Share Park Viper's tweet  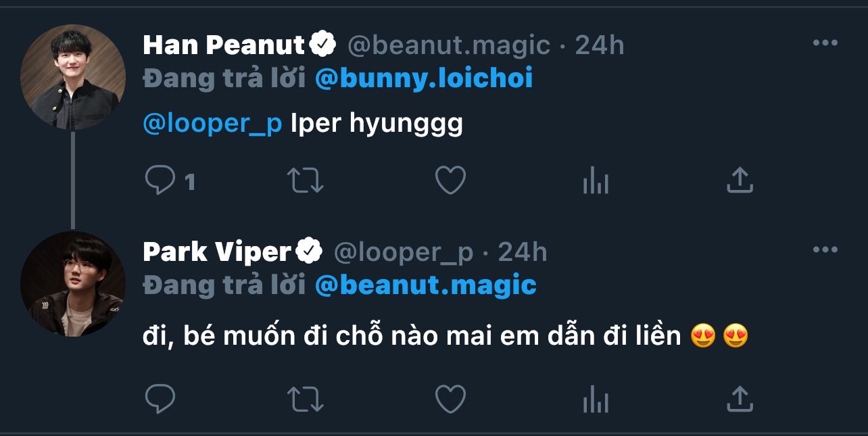740,398
